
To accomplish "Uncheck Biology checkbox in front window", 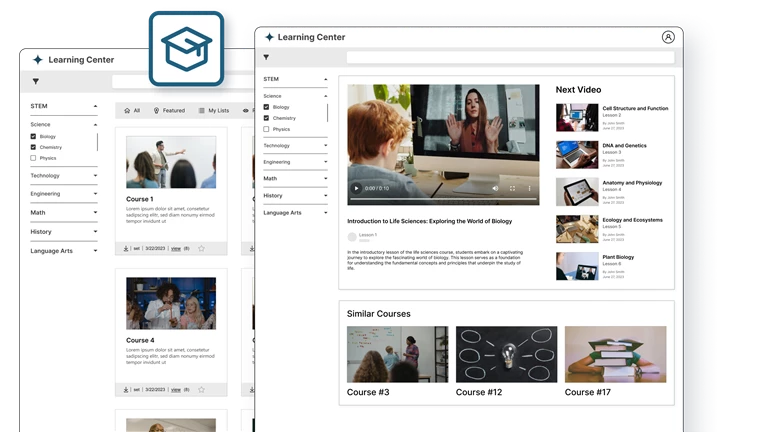I will pyautogui.click(x=266, y=107).
